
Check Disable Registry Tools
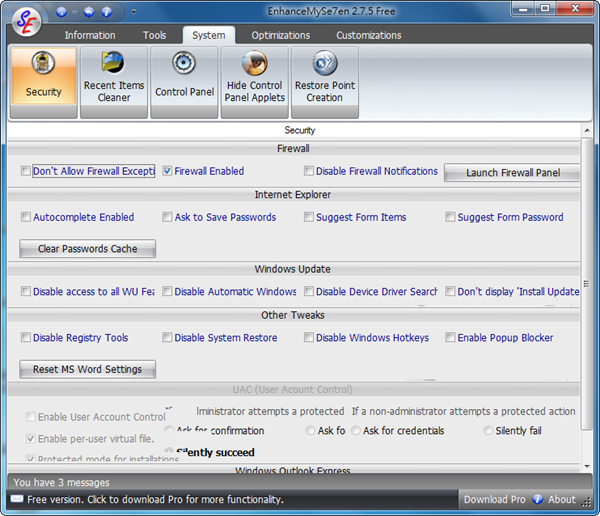pos(26,337)
